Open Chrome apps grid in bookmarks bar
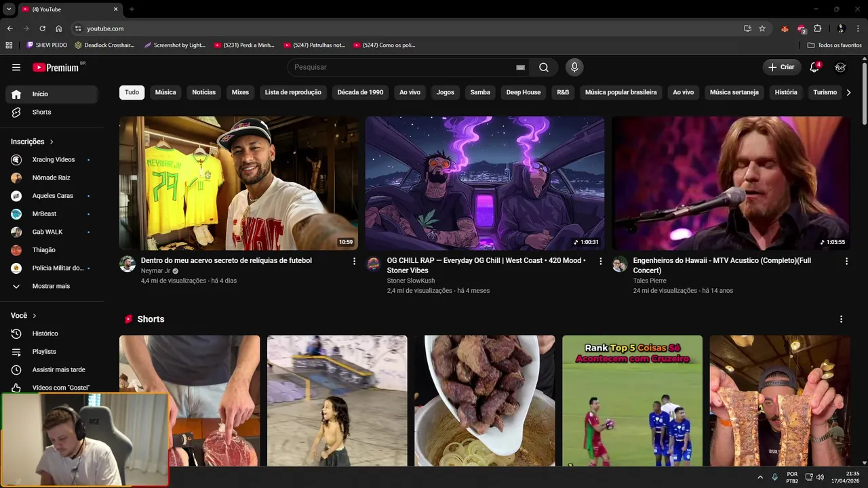 click(x=9, y=45)
